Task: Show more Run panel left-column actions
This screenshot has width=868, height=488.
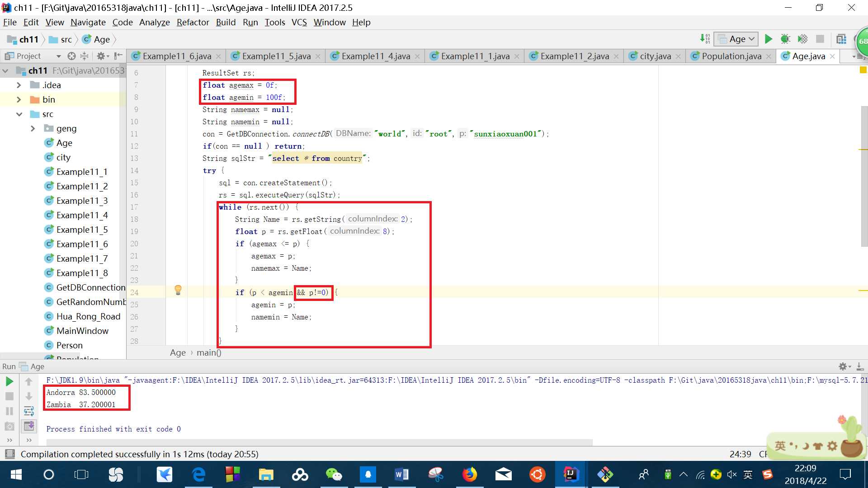Action: (9, 440)
